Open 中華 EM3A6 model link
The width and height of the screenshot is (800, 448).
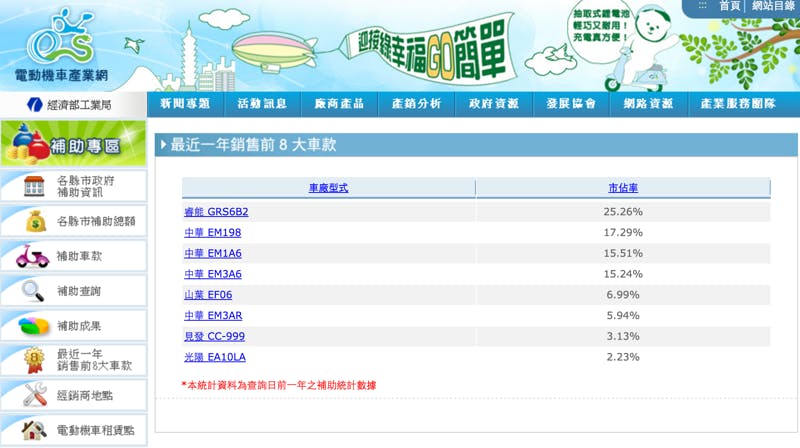coord(213,274)
